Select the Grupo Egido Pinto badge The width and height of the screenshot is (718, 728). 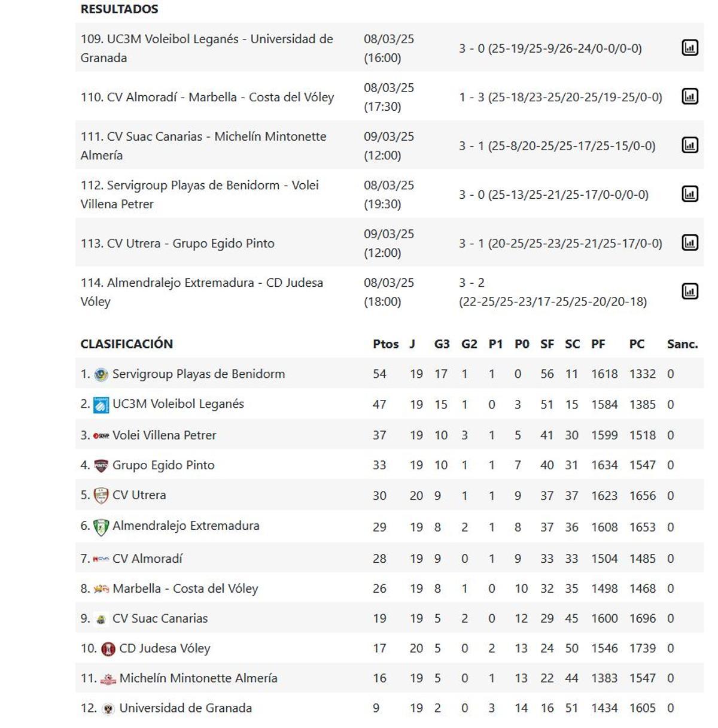tap(100, 465)
